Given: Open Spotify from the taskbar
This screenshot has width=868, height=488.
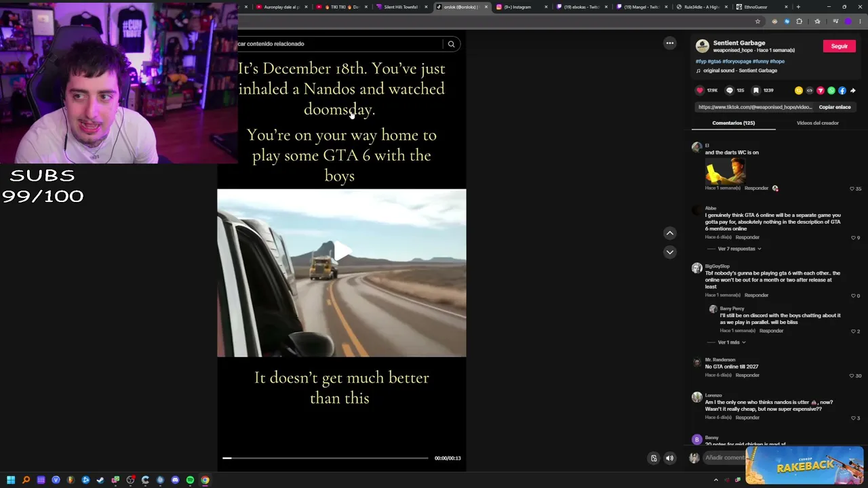Looking at the screenshot, I should coord(190,480).
